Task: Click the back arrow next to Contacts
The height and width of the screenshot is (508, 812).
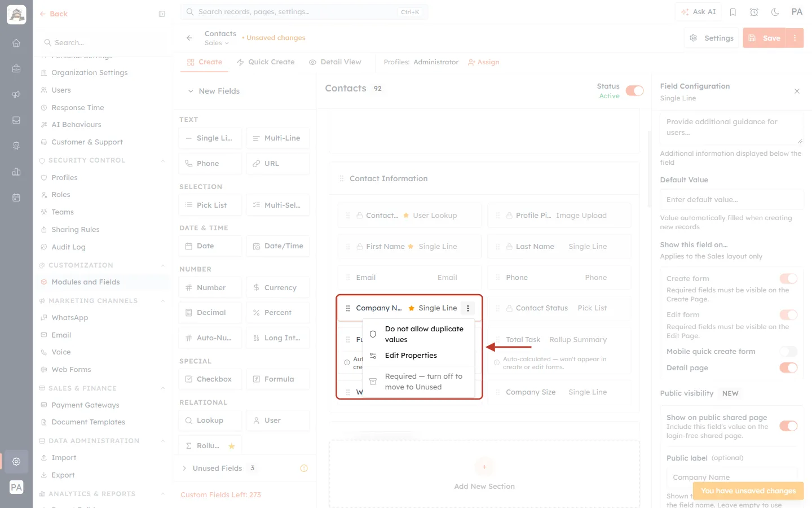Action: [189, 38]
